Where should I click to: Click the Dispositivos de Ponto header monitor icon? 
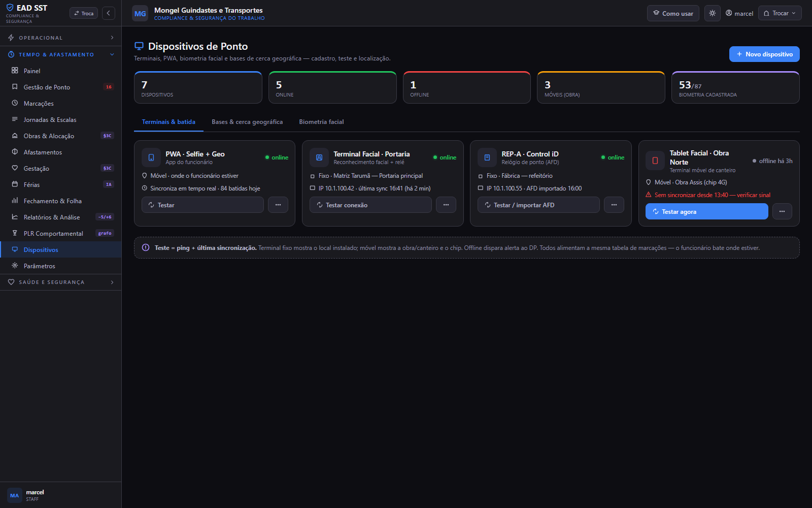click(139, 46)
